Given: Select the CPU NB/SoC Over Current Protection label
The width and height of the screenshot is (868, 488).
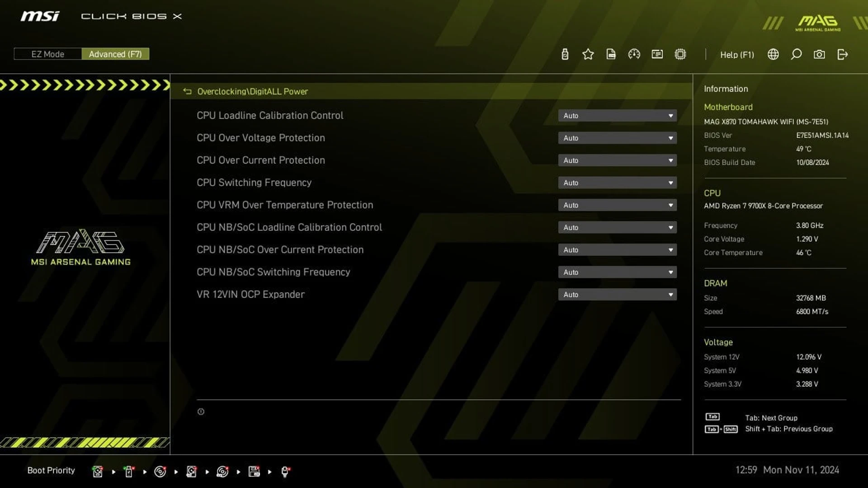Looking at the screenshot, I should 280,250.
